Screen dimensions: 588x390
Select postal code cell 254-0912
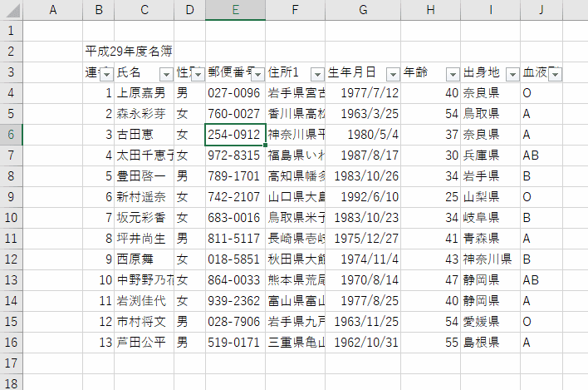click(x=235, y=135)
